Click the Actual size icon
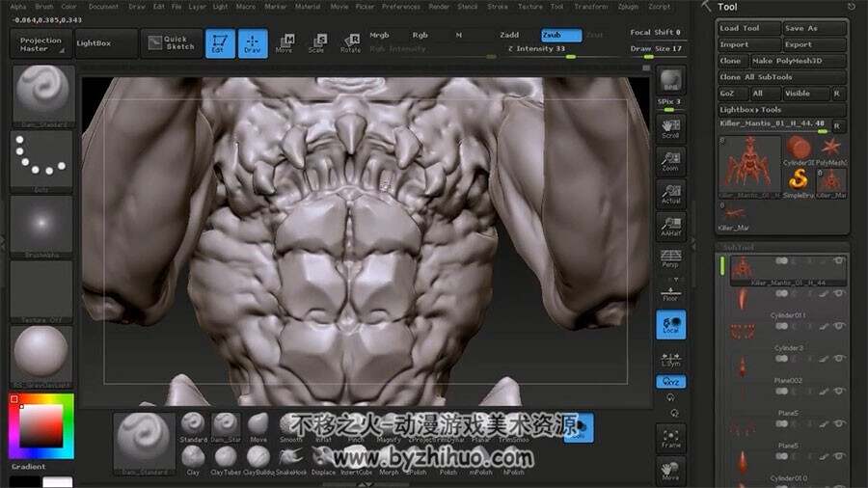This screenshot has height=488, width=868. pos(670,194)
